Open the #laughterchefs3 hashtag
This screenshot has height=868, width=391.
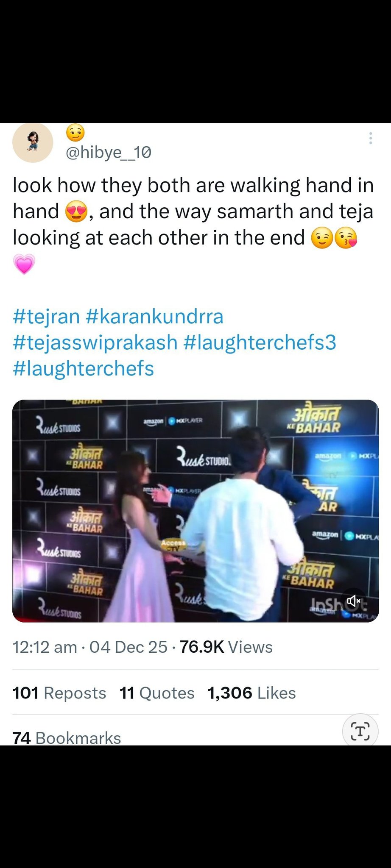click(x=260, y=342)
